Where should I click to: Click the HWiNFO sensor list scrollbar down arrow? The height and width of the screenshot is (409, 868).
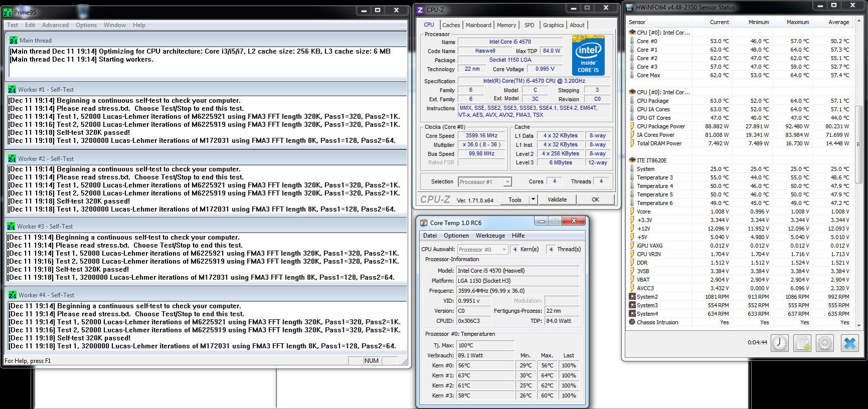(x=859, y=325)
